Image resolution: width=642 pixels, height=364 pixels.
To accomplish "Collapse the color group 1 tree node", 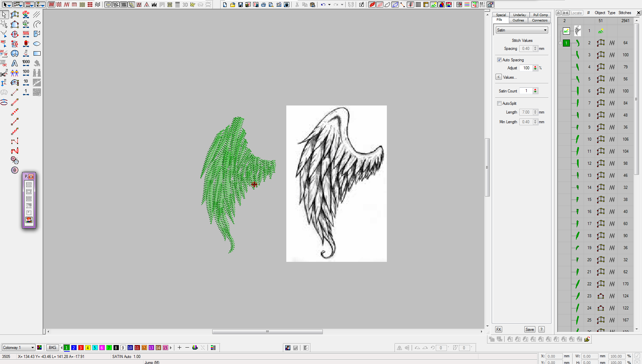I will [x=560, y=43].
